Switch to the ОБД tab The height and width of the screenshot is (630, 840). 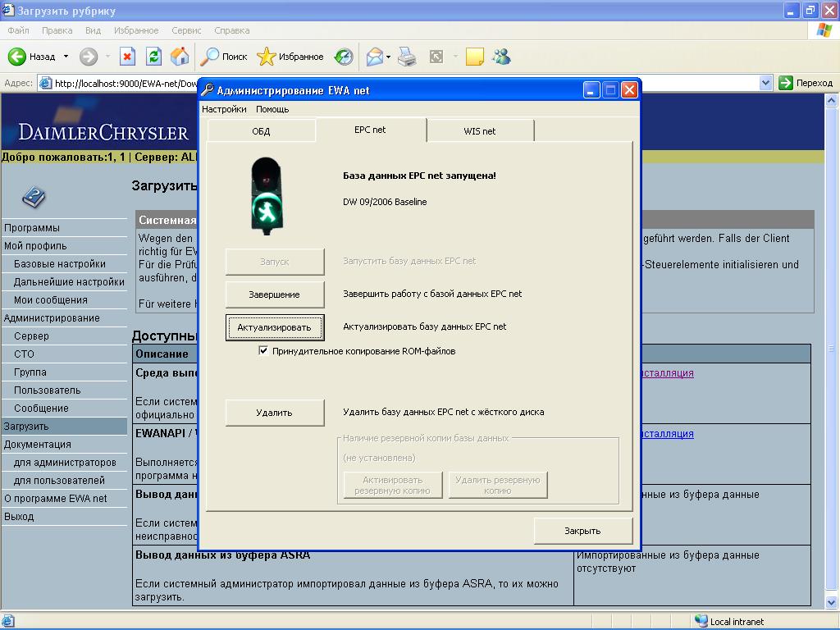tap(261, 131)
